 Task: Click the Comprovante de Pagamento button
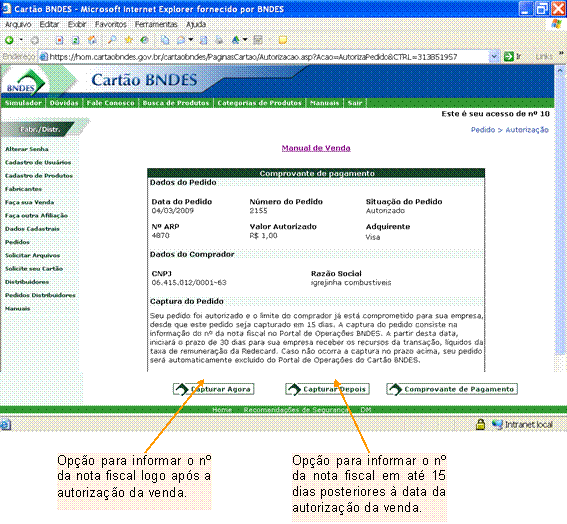click(x=452, y=389)
